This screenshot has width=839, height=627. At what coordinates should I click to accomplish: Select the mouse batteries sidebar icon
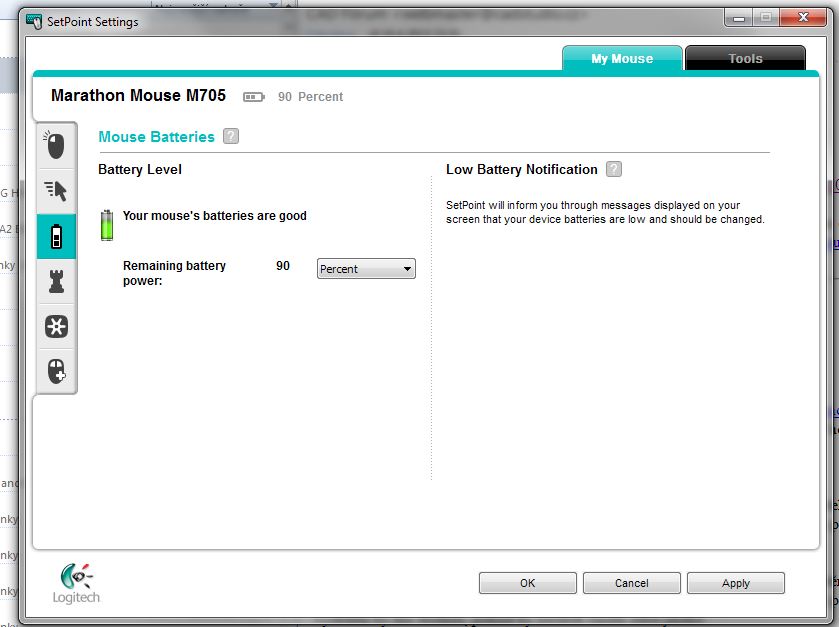tap(56, 236)
